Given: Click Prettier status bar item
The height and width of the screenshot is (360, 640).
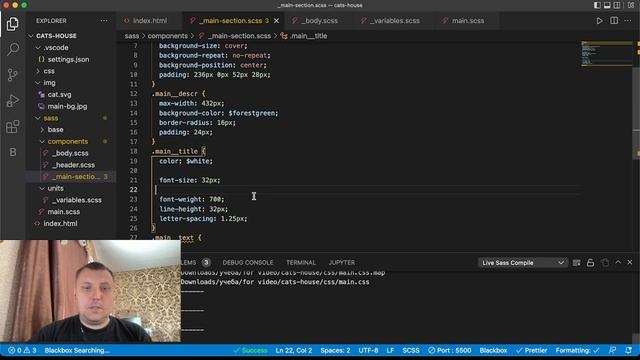Looking at the screenshot, I should tap(531, 351).
